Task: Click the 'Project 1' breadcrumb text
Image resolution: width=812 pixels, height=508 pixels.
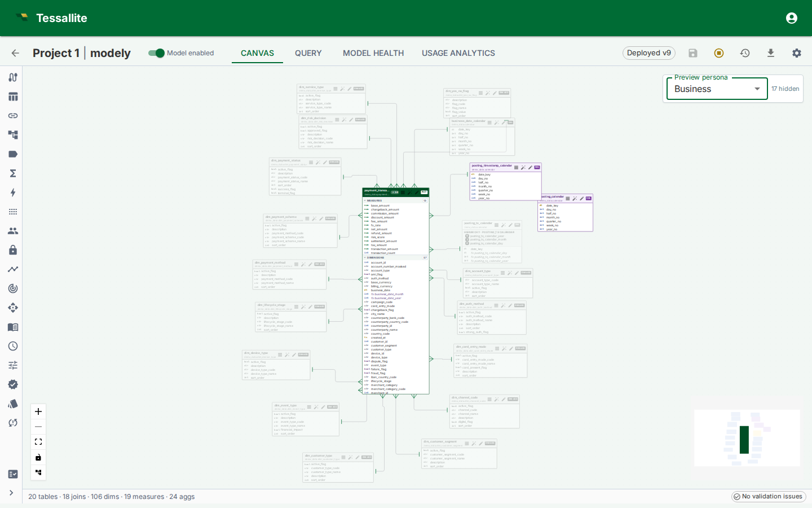Action: [x=56, y=53]
